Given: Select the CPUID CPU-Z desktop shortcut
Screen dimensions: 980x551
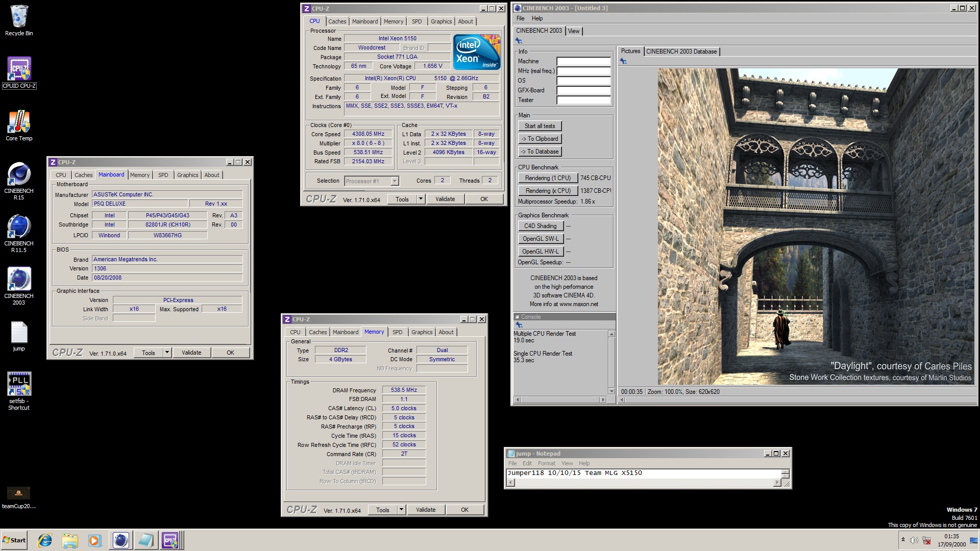Looking at the screenshot, I should click(19, 72).
